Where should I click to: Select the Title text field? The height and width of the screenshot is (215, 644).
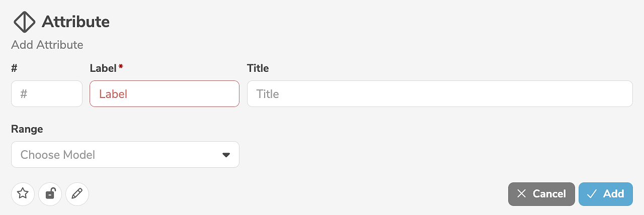439,94
